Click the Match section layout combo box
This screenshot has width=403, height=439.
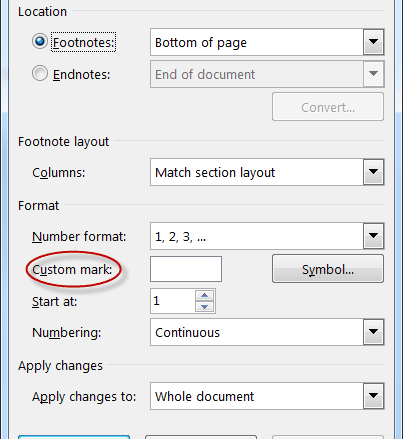(x=267, y=172)
